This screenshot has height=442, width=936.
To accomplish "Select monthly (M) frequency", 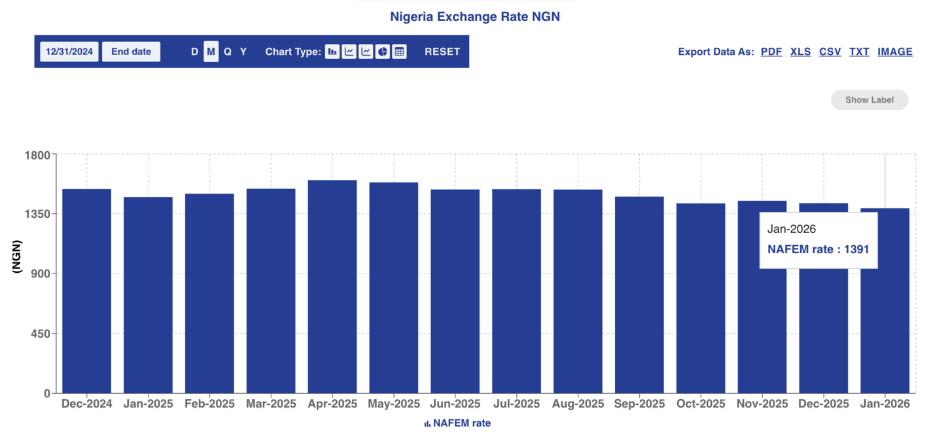I will coord(211,52).
